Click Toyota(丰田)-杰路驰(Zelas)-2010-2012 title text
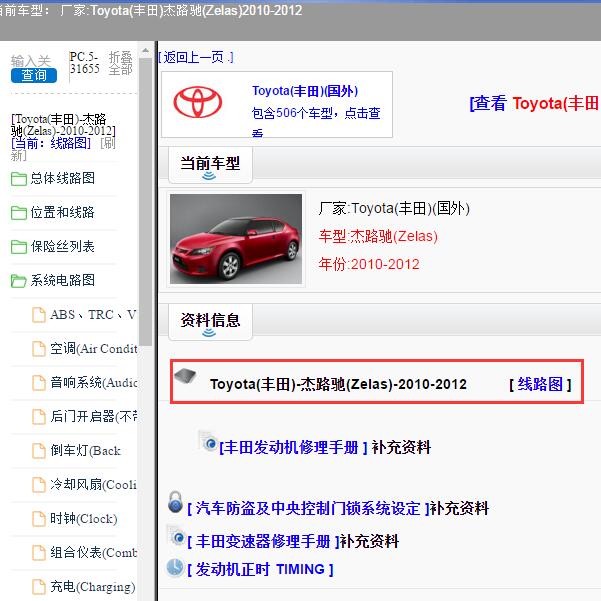The height and width of the screenshot is (601, 601). (x=338, y=384)
